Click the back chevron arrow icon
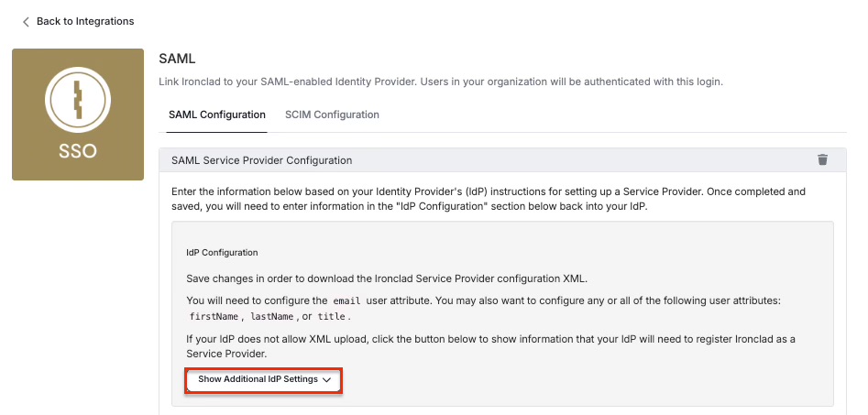 pyautogui.click(x=26, y=22)
